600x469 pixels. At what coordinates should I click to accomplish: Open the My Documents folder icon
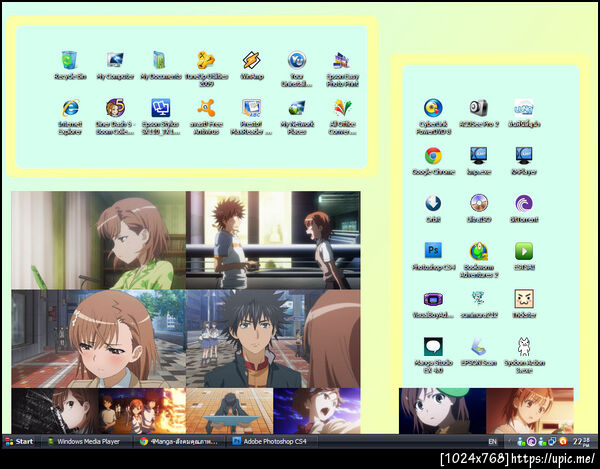pos(160,60)
